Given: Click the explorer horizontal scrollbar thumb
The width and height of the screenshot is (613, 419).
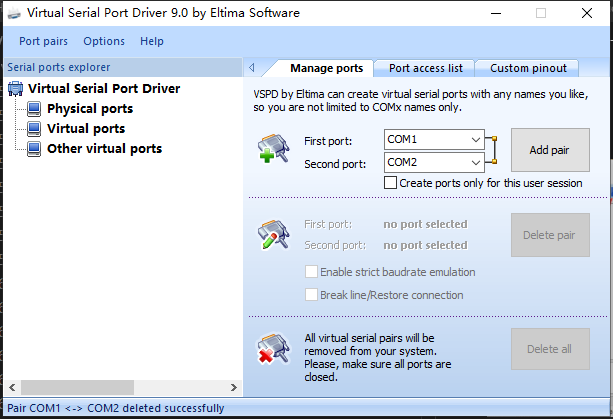Looking at the screenshot, I should 77,387.
